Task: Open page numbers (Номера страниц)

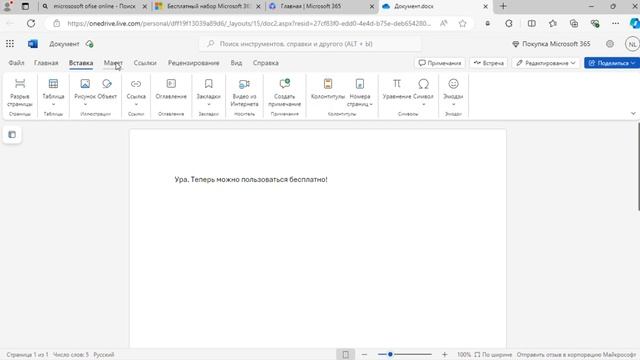Action: tap(360, 93)
